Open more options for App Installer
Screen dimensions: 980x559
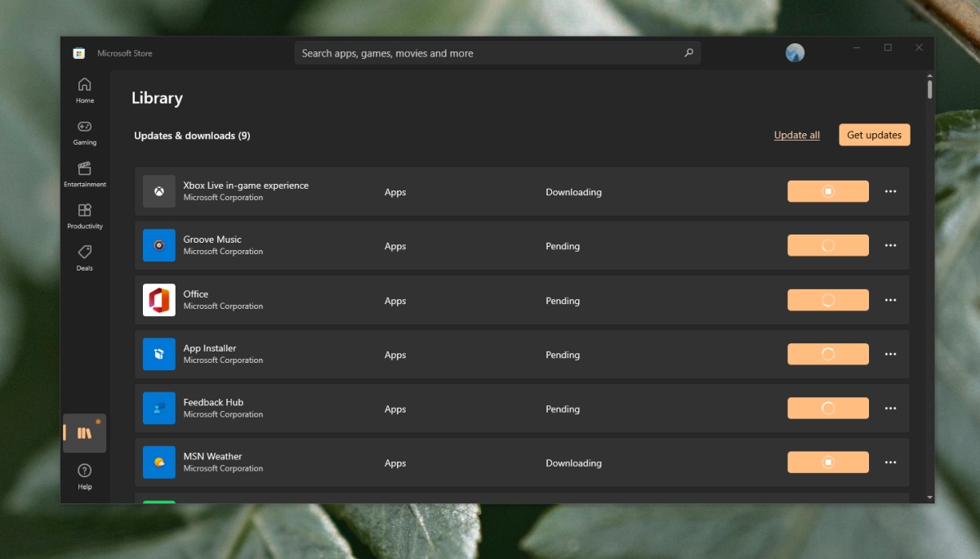890,354
